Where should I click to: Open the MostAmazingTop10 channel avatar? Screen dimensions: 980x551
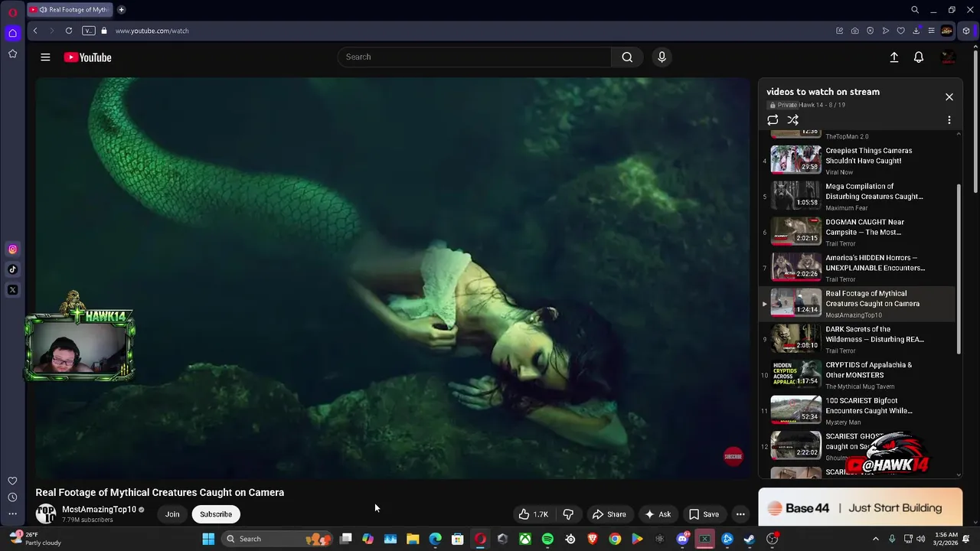[x=46, y=514]
